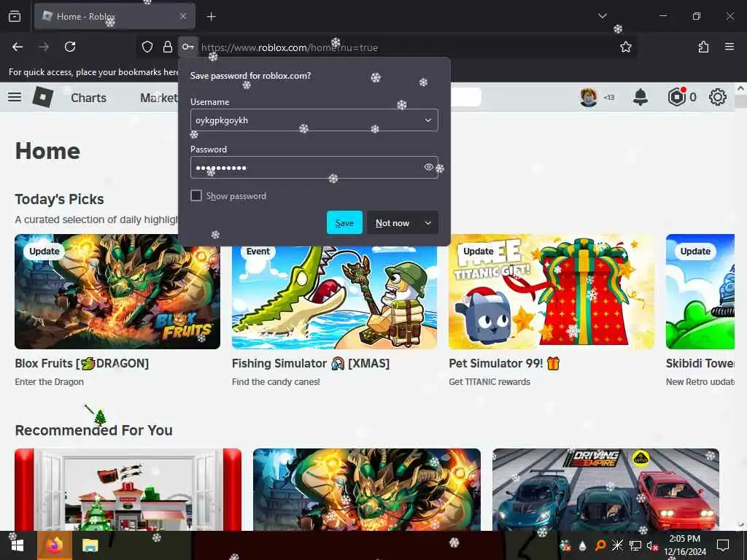
Task: Expand Not now options dropdown arrow
Action: [428, 222]
